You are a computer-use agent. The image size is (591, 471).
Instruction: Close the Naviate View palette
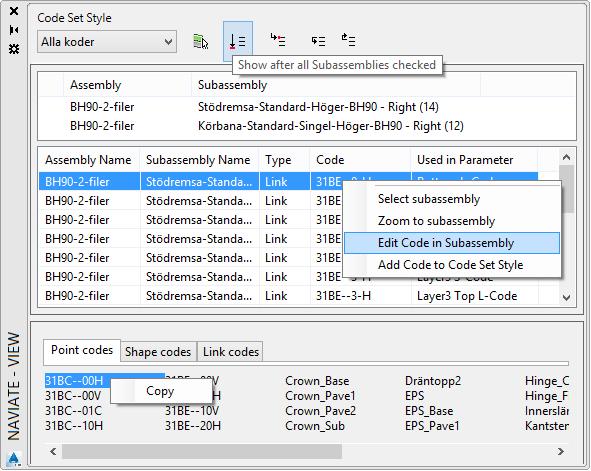(14, 11)
